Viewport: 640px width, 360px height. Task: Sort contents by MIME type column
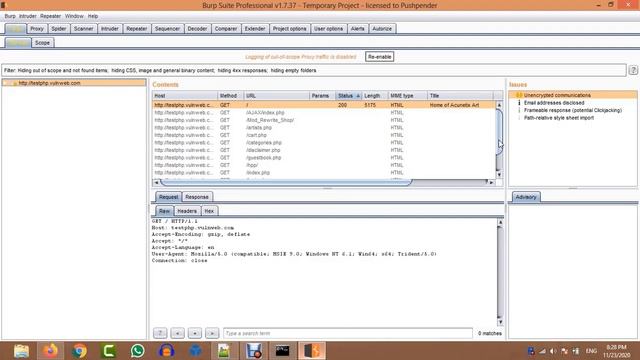(x=407, y=96)
